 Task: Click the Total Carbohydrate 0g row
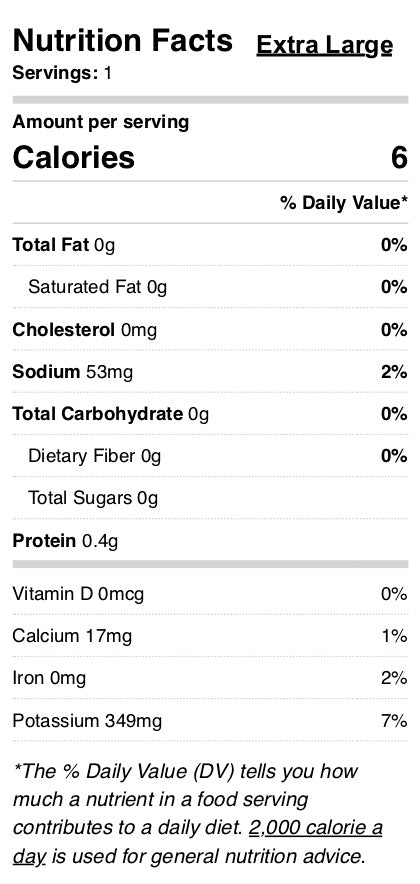coord(210,414)
